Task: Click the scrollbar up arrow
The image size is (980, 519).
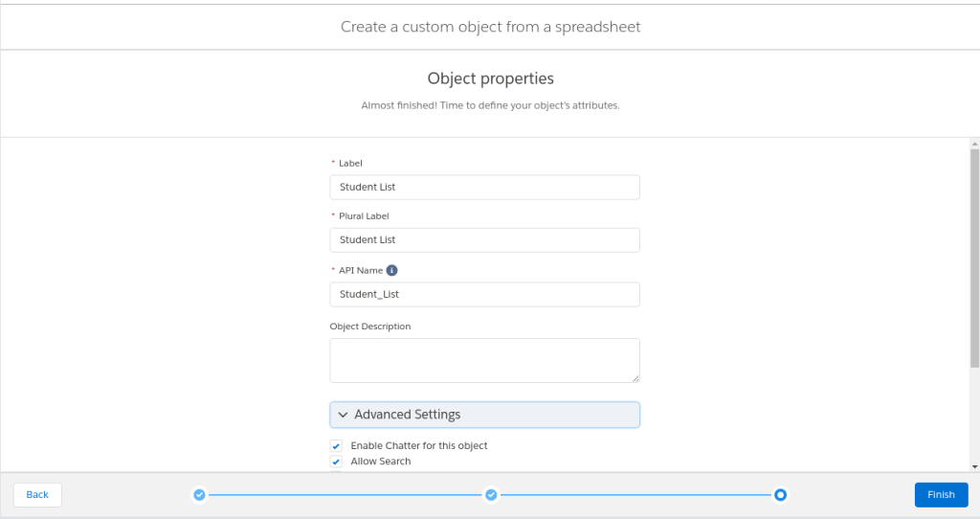Action: (974, 143)
